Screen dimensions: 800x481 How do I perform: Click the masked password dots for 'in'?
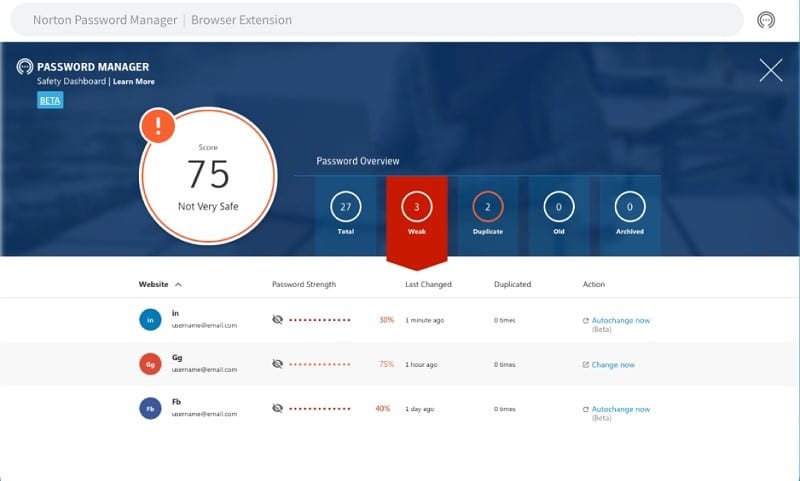(320, 320)
